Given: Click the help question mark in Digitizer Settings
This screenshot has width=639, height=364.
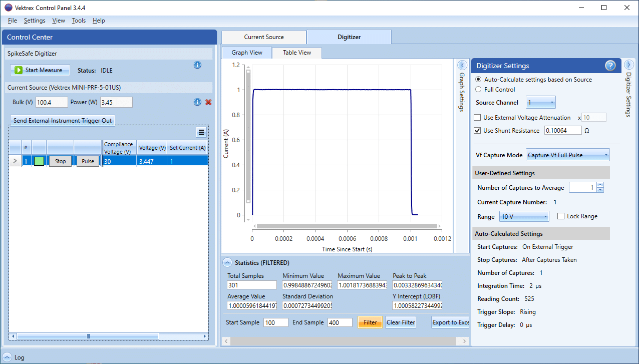Looking at the screenshot, I should [x=610, y=66].
